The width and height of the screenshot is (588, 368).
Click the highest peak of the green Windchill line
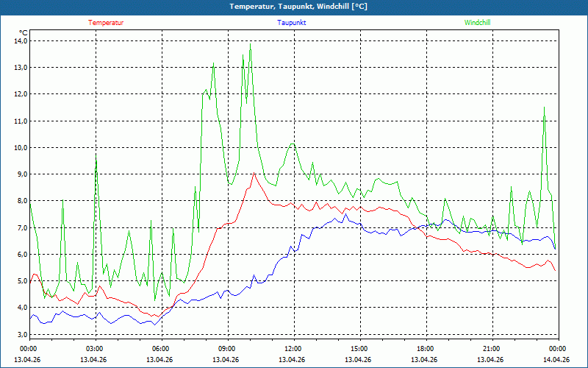[251, 44]
